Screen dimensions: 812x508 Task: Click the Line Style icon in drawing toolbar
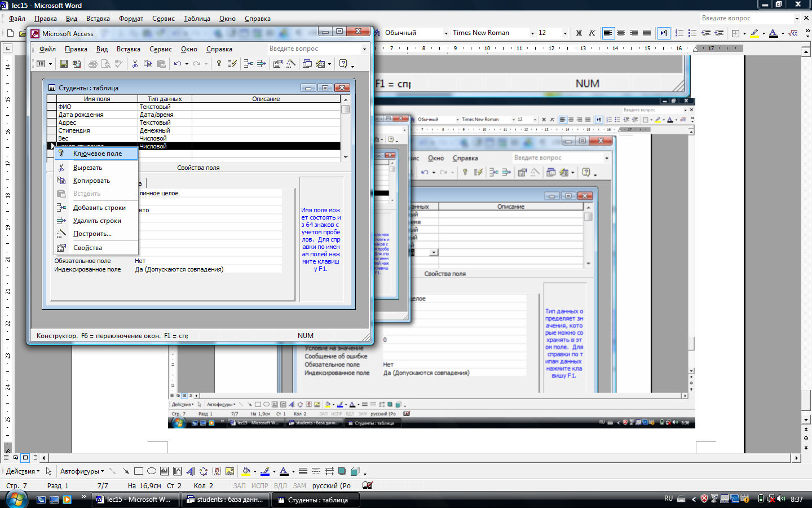pyautogui.click(x=303, y=471)
